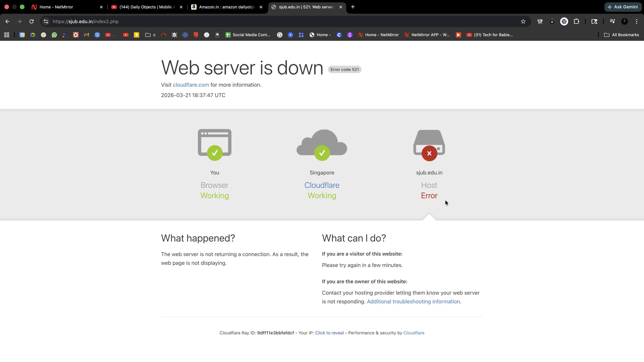
Task: Bookmark this page with star icon
Action: pos(523,21)
